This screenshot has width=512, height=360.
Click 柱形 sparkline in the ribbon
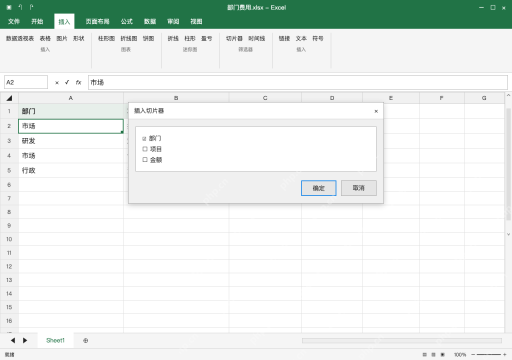click(190, 39)
